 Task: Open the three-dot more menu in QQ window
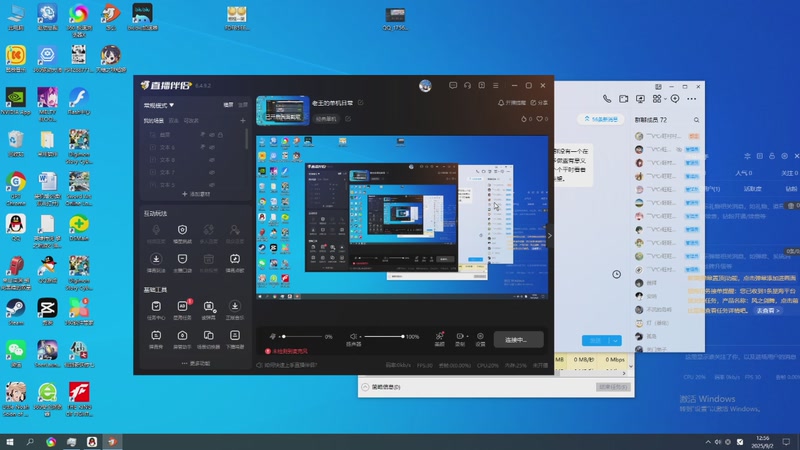point(692,99)
